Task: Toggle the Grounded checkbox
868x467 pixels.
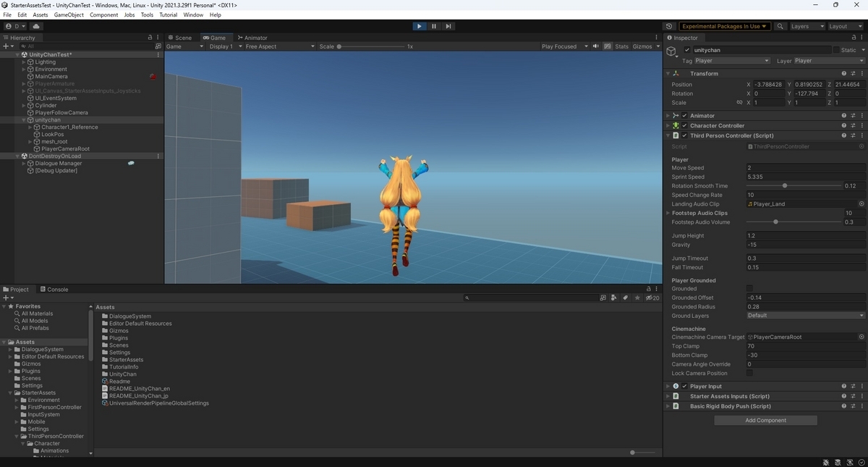Action: [x=749, y=289]
